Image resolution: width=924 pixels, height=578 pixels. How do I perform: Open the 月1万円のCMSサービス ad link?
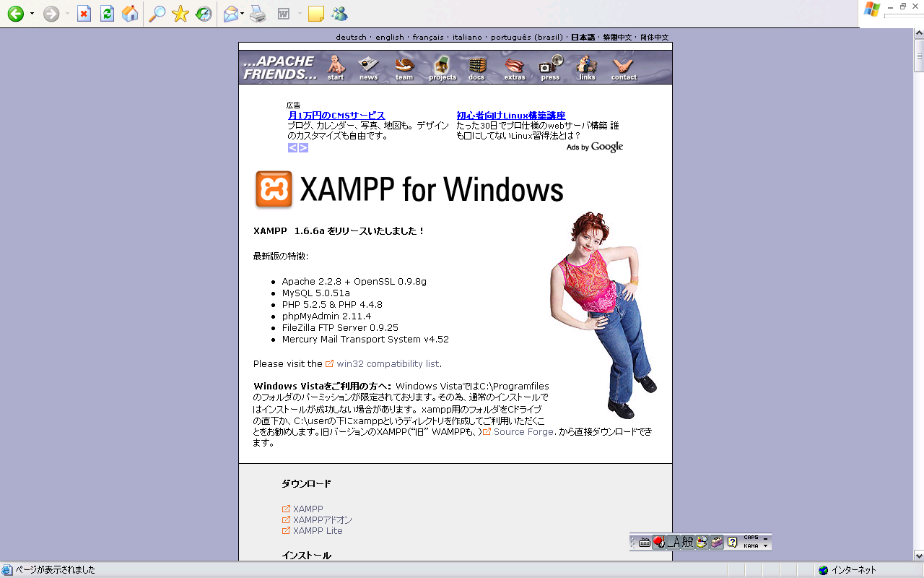pos(336,116)
